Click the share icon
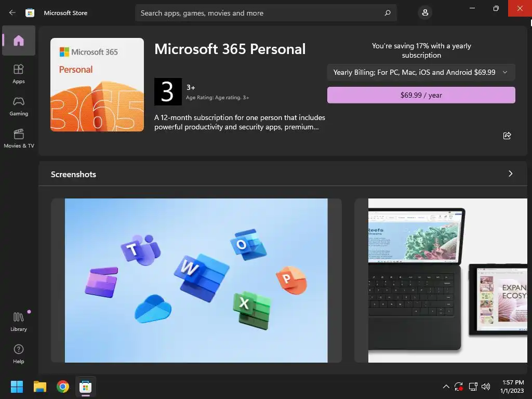The height and width of the screenshot is (399, 532). (x=507, y=136)
